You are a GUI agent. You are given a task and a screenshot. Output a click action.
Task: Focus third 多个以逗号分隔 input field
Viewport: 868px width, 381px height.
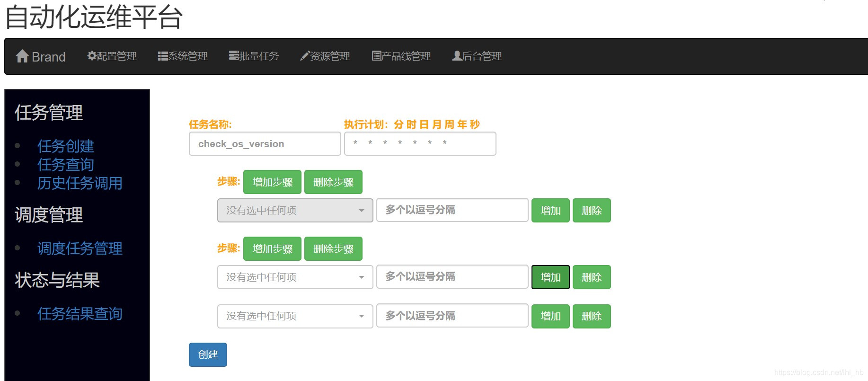click(452, 316)
